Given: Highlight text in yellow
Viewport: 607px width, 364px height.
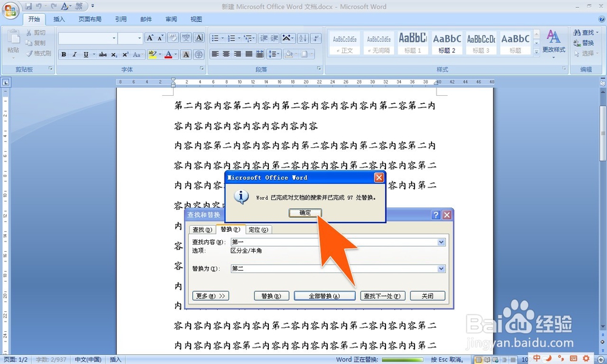Looking at the screenshot, I should click(x=152, y=55).
